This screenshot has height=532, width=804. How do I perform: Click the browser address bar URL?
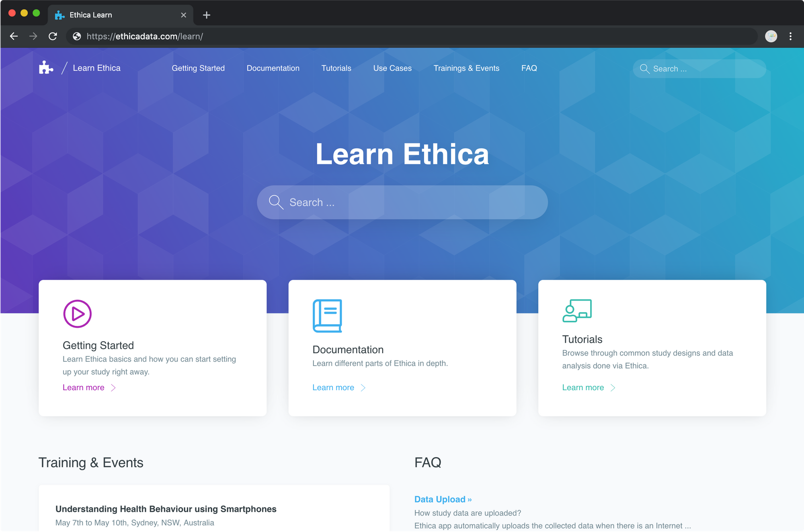pyautogui.click(x=145, y=37)
